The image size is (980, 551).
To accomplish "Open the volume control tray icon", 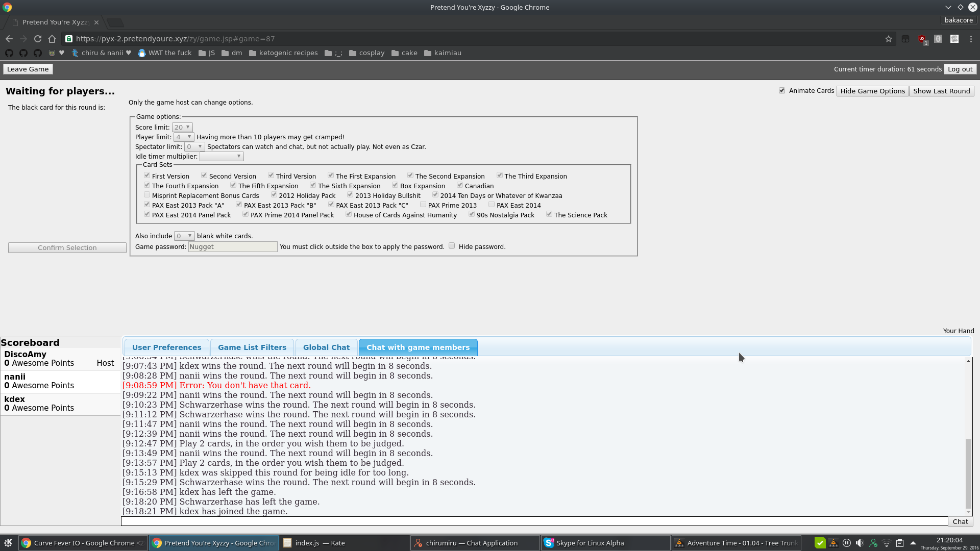I will click(860, 543).
